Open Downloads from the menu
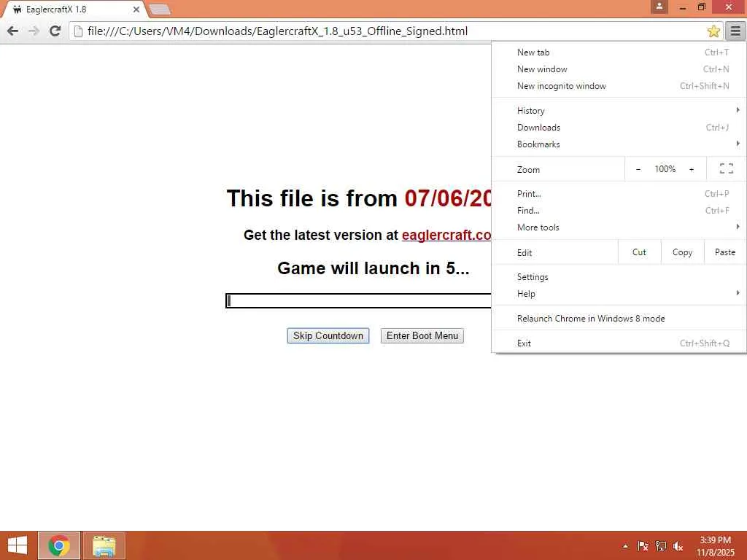The width and height of the screenshot is (747, 560). (x=619, y=127)
